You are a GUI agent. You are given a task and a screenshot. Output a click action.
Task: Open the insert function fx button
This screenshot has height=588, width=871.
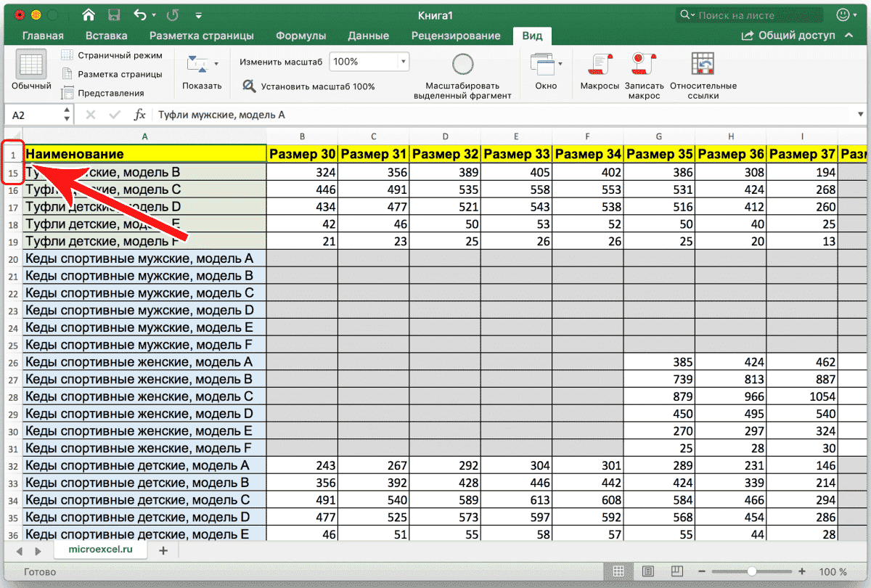[x=139, y=115]
